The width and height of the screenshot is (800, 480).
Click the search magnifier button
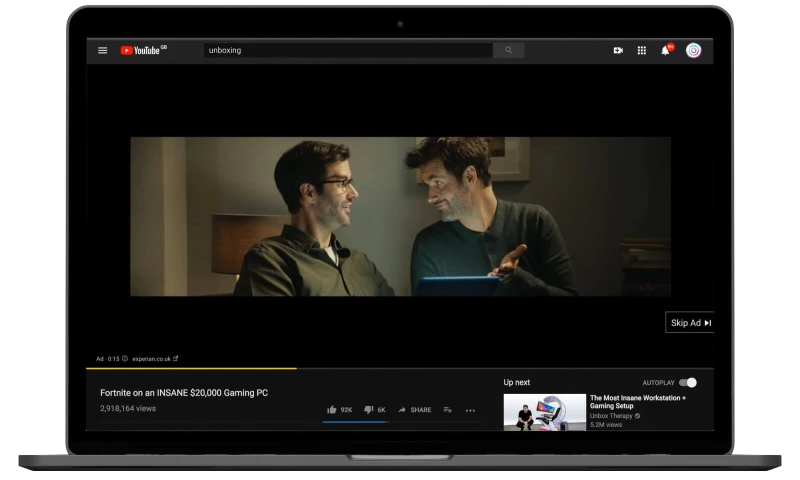point(508,50)
